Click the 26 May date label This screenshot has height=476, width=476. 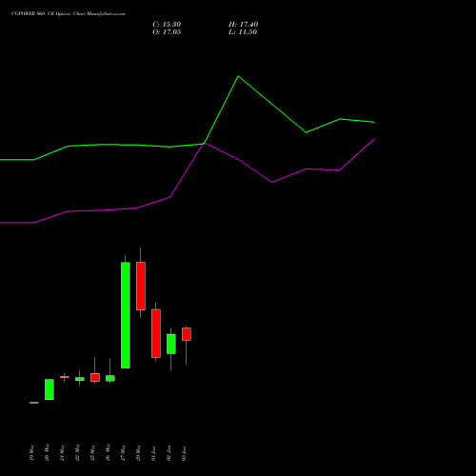(108, 452)
